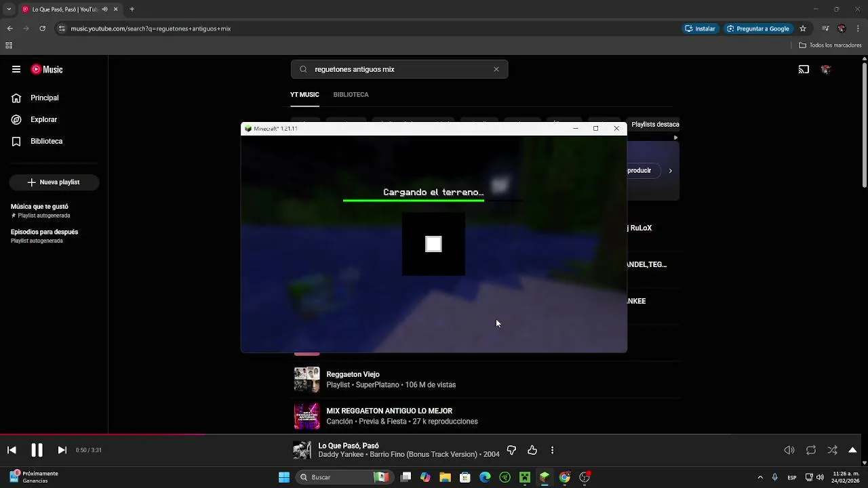Open Microsoft Edge from the taskbar

click(x=485, y=477)
